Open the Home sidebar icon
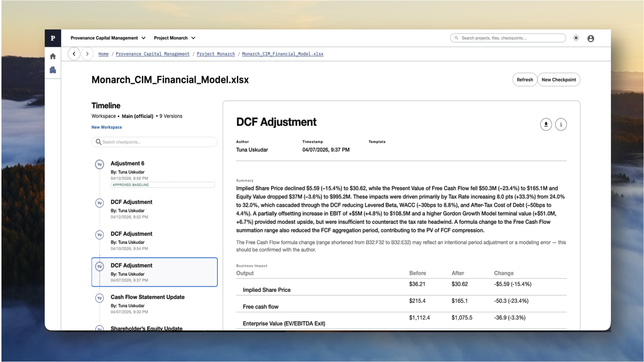Viewport: 644px width, 362px height. tap(53, 56)
